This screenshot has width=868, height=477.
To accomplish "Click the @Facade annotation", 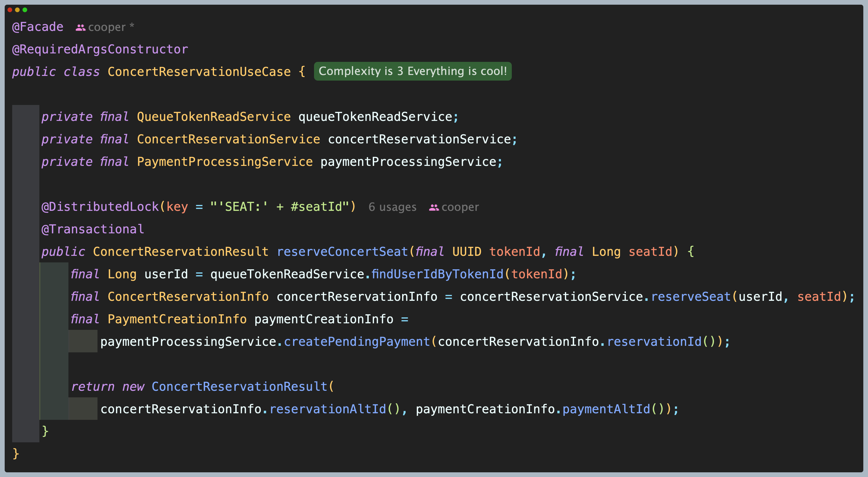I will (38, 27).
